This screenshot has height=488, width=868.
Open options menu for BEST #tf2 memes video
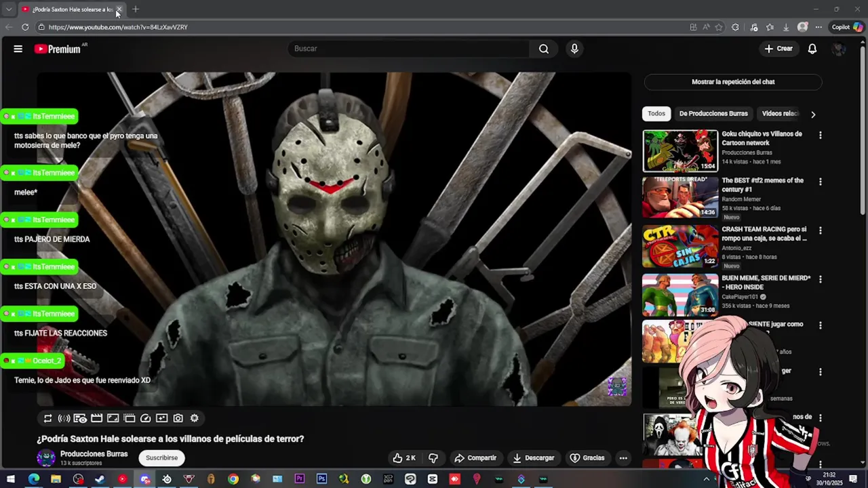[821, 182]
